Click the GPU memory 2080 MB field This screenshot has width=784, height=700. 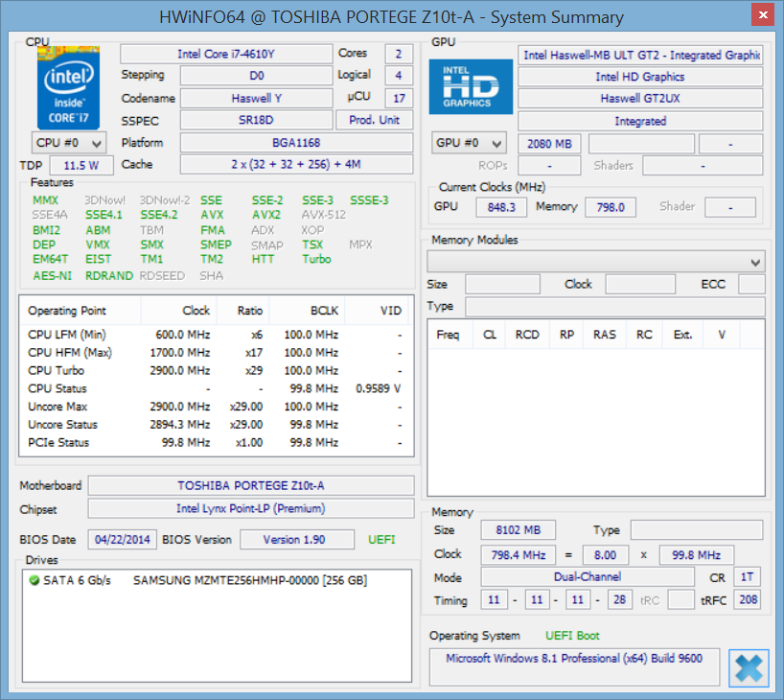coord(549,144)
